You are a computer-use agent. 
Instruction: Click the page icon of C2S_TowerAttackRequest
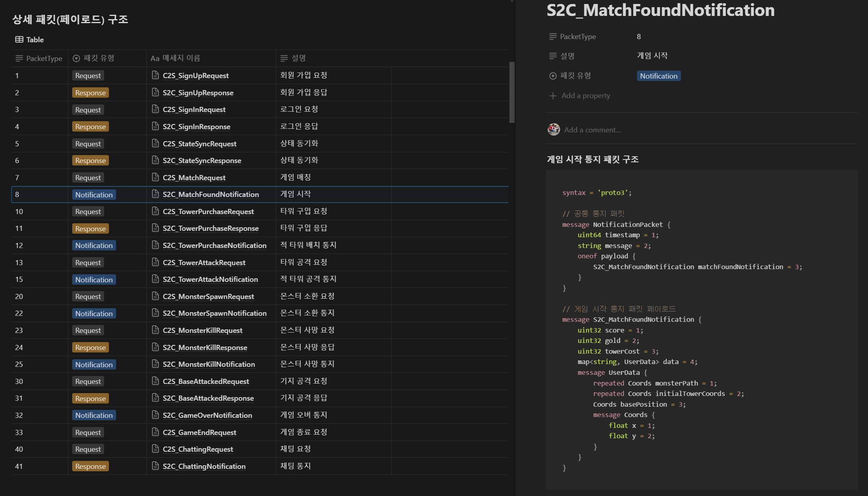click(x=156, y=262)
